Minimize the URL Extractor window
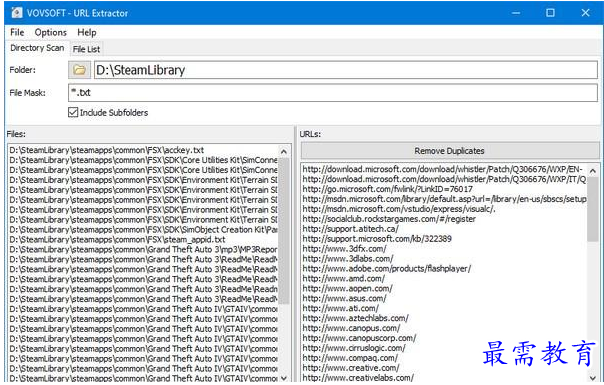The height and width of the screenshot is (385, 604). coord(516,13)
